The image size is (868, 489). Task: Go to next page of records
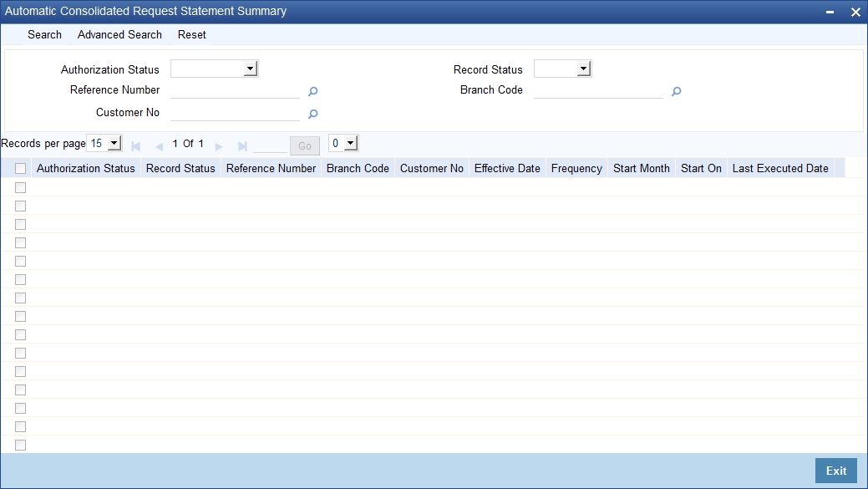219,146
